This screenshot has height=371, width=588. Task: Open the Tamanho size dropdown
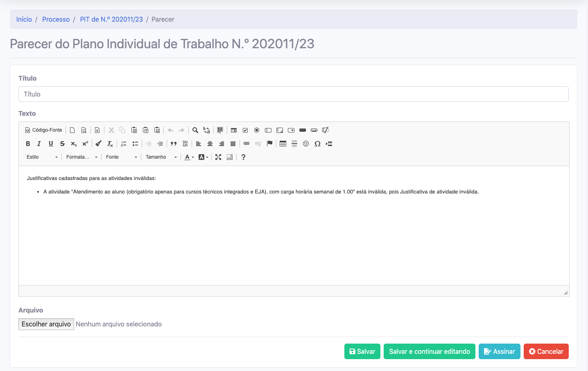click(x=161, y=157)
